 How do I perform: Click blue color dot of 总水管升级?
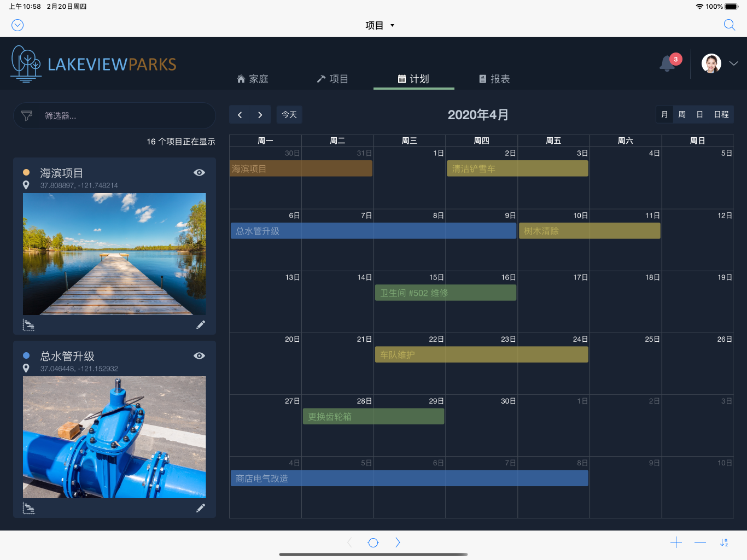(26, 355)
